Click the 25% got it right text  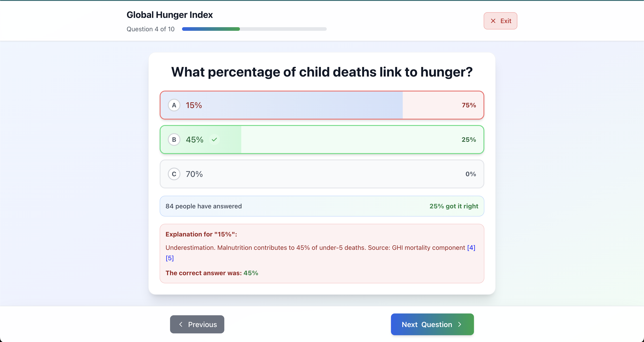click(454, 206)
